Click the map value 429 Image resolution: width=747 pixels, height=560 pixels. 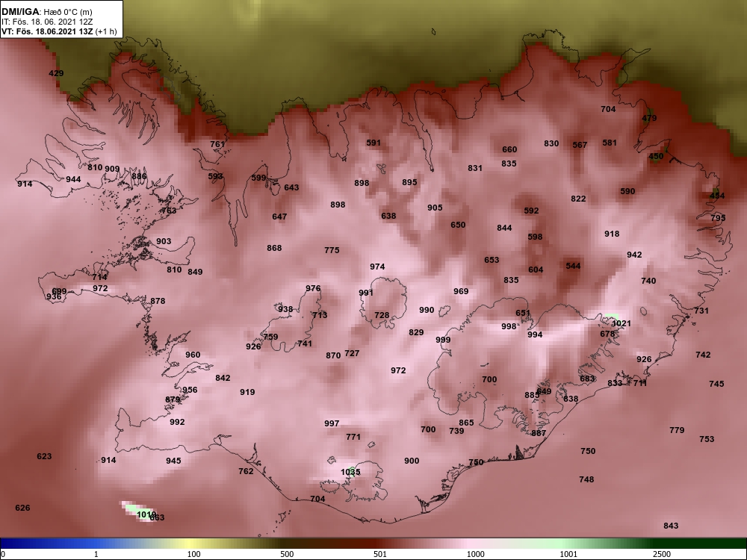pyautogui.click(x=56, y=73)
